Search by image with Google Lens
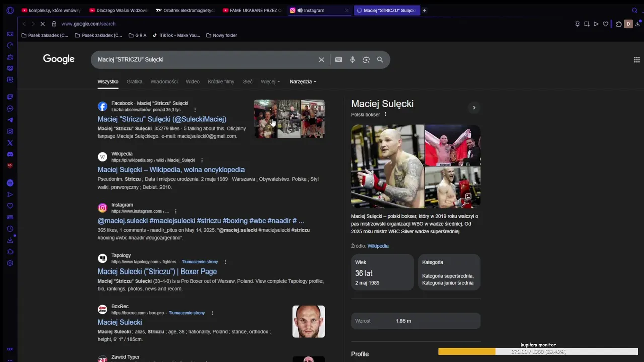Screen dimensions: 644x362 pyautogui.click(x=366, y=60)
